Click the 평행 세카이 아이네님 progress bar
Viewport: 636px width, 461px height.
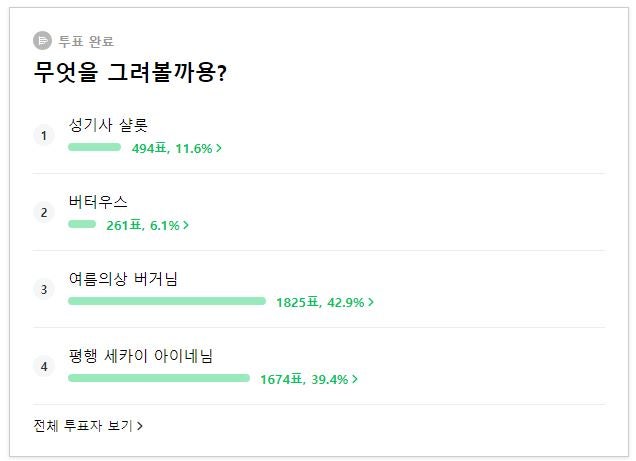[159, 378]
